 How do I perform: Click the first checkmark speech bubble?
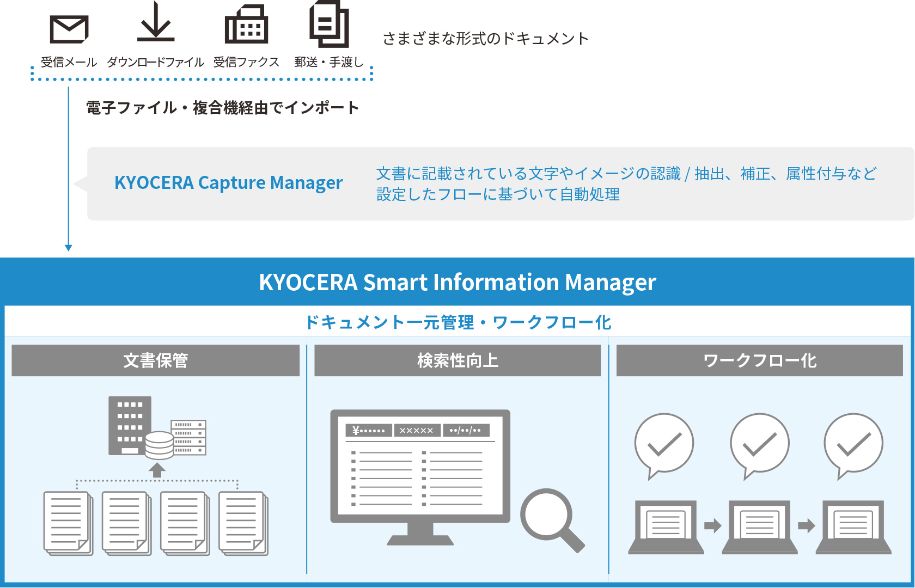pos(664,446)
